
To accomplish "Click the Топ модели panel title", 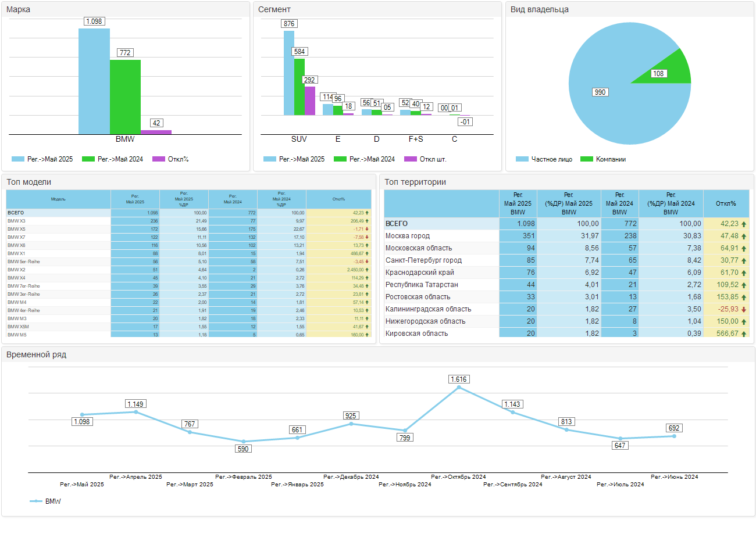I will (x=29, y=182).
